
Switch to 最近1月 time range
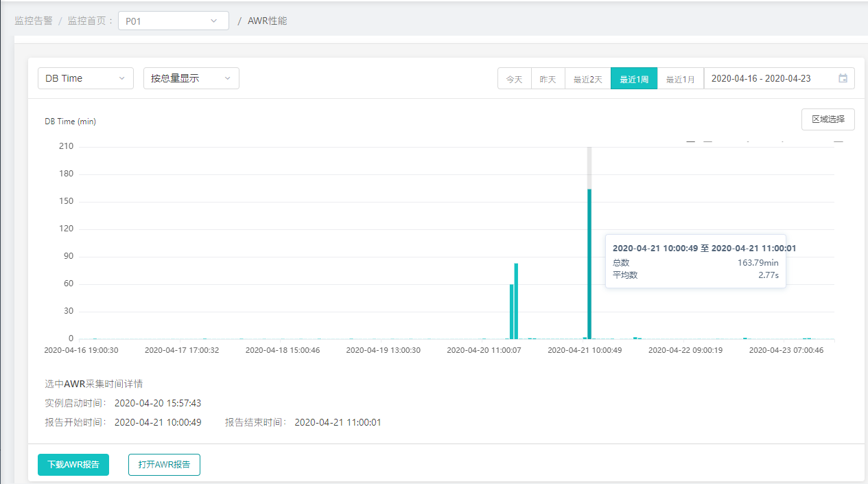pyautogui.click(x=680, y=79)
